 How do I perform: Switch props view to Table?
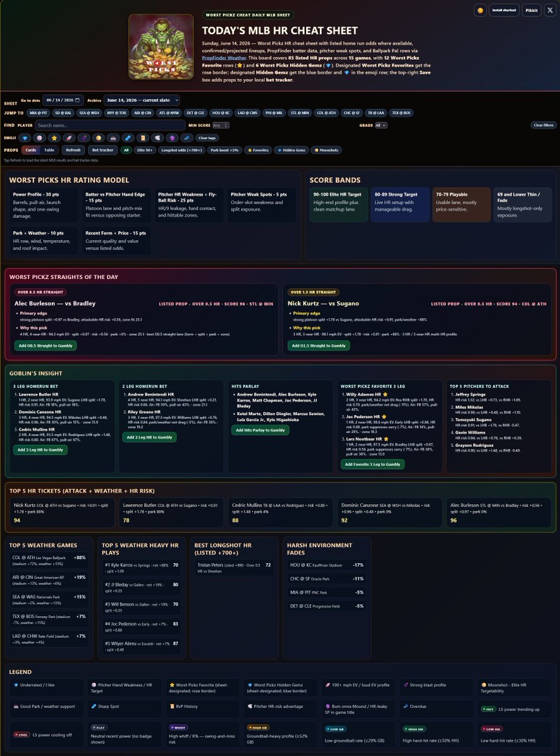click(x=49, y=150)
